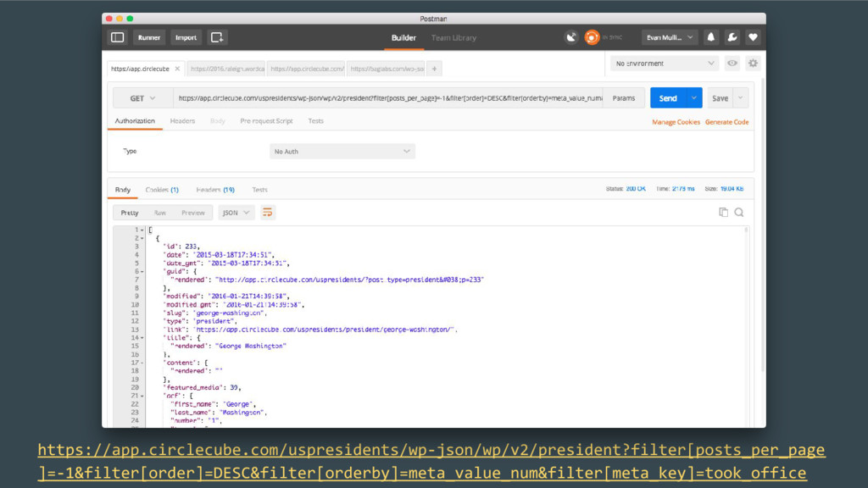Open manage environments gear

pyautogui.click(x=753, y=63)
